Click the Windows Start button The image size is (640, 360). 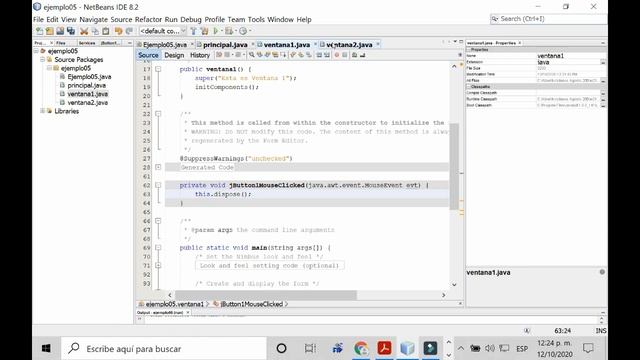coord(46,349)
